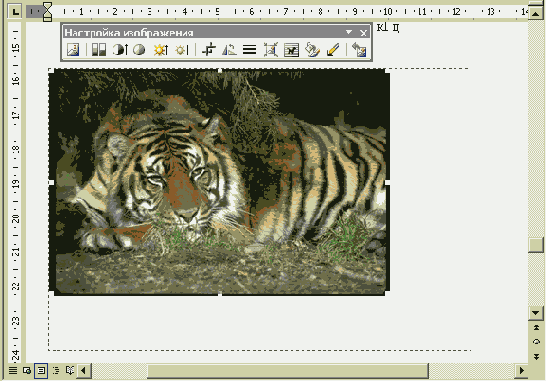Viewport: 546px width, 381px height.
Task: Click the Compress Pictures icon
Action: tap(271, 50)
